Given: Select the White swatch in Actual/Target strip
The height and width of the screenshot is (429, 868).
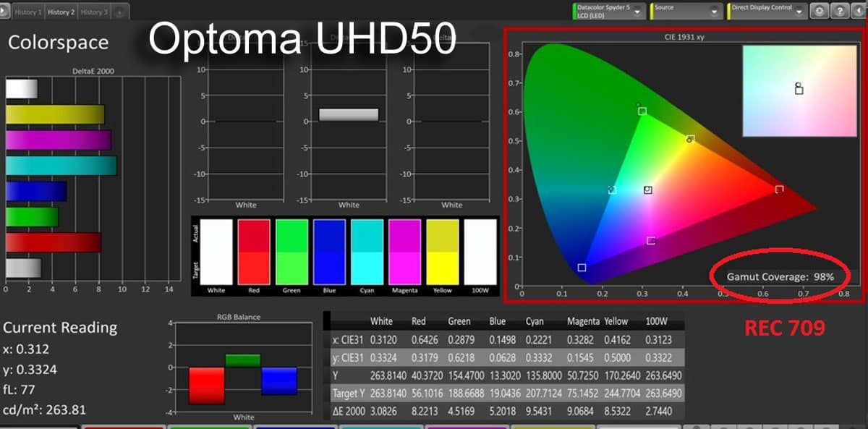Looking at the screenshot, I should click(x=216, y=252).
